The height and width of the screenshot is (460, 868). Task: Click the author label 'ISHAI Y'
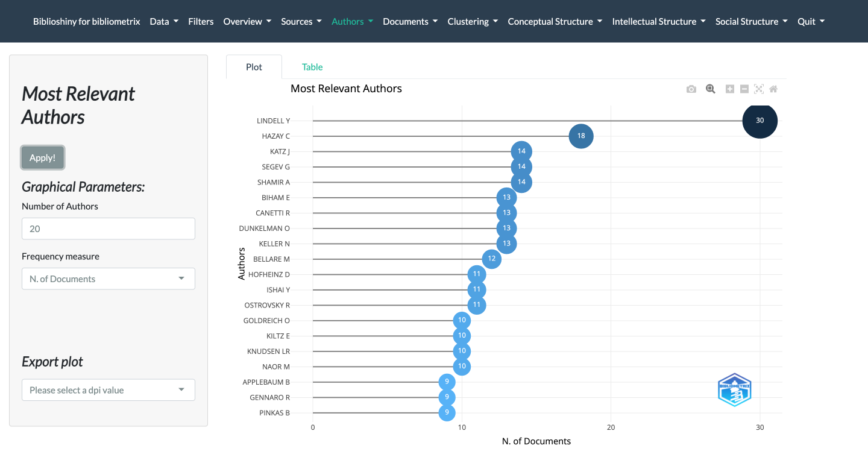pyautogui.click(x=278, y=290)
